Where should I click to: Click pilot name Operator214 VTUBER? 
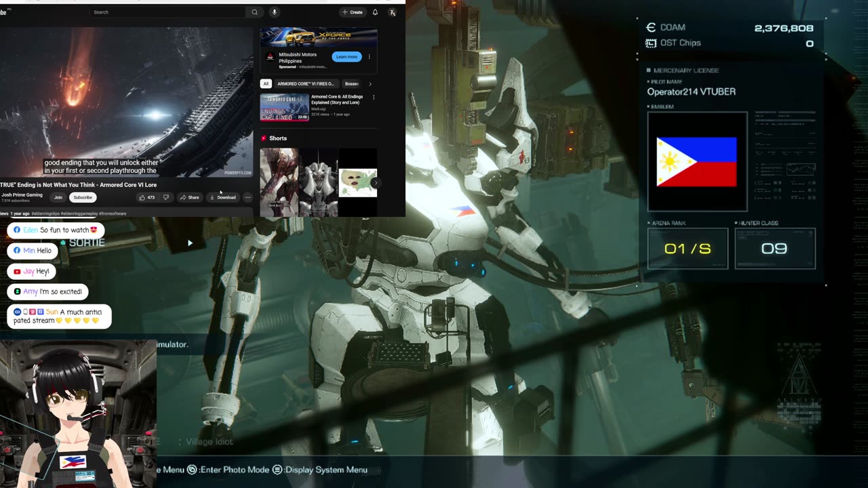pyautogui.click(x=691, y=91)
